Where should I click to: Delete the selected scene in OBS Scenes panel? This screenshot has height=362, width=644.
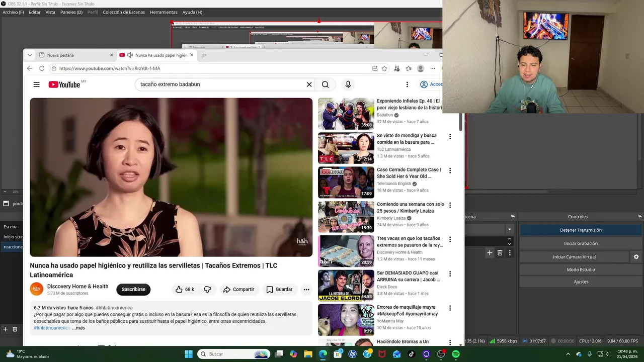coord(15,329)
